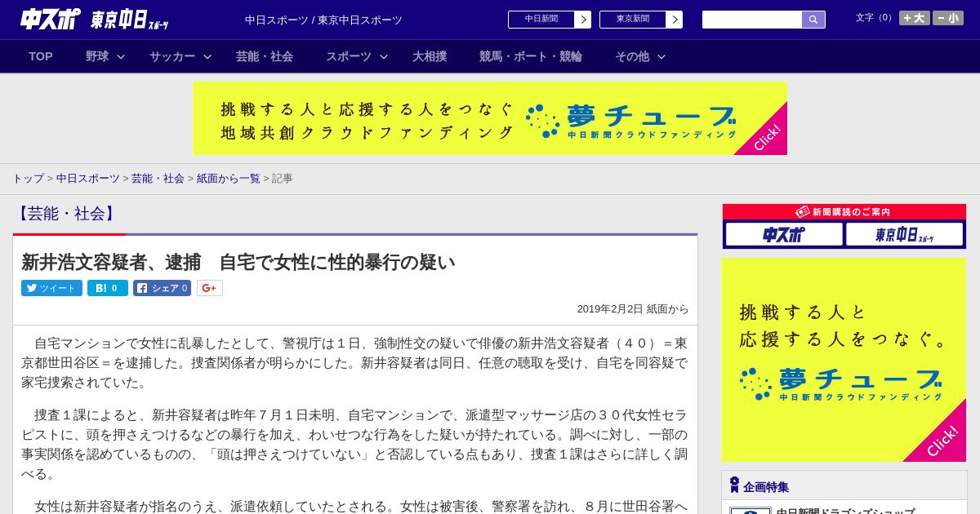The height and width of the screenshot is (514, 980).
Task: Click arrow next to 東京新聞 button
Action: click(675, 20)
